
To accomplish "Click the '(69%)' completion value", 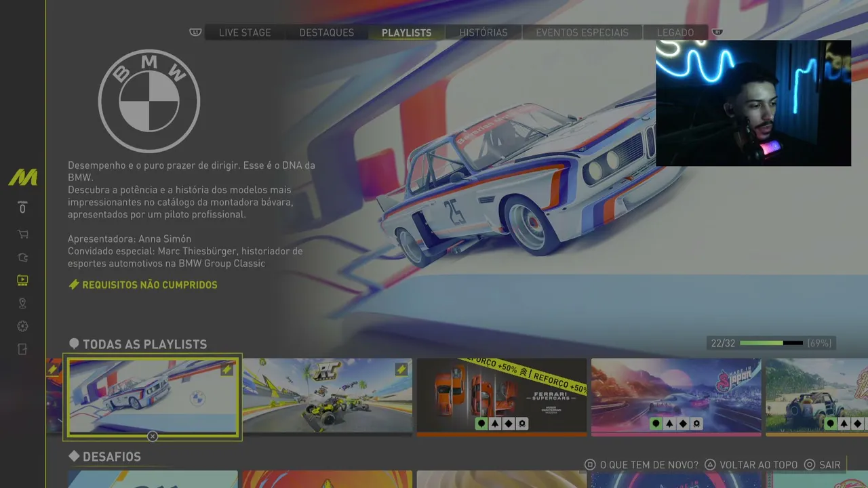I will click(819, 343).
